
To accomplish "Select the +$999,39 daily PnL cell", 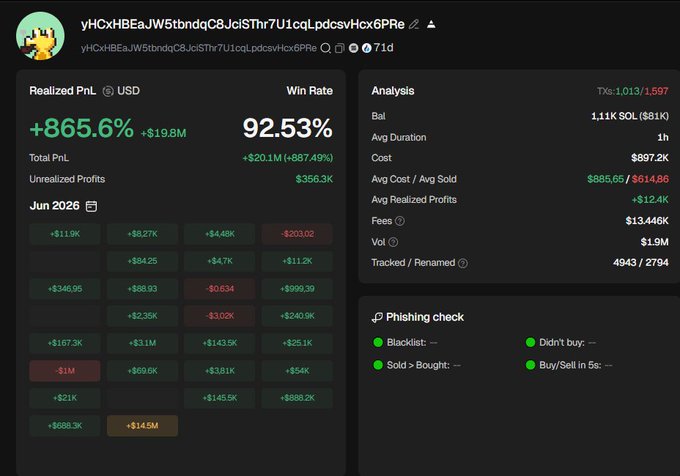I will click(297, 289).
